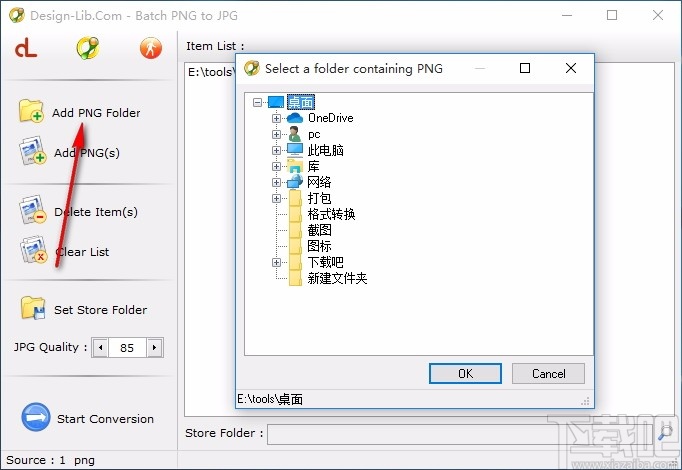Click the green orb app icon in sidebar
Viewport: 682px width, 470px height.
pyautogui.click(x=87, y=47)
